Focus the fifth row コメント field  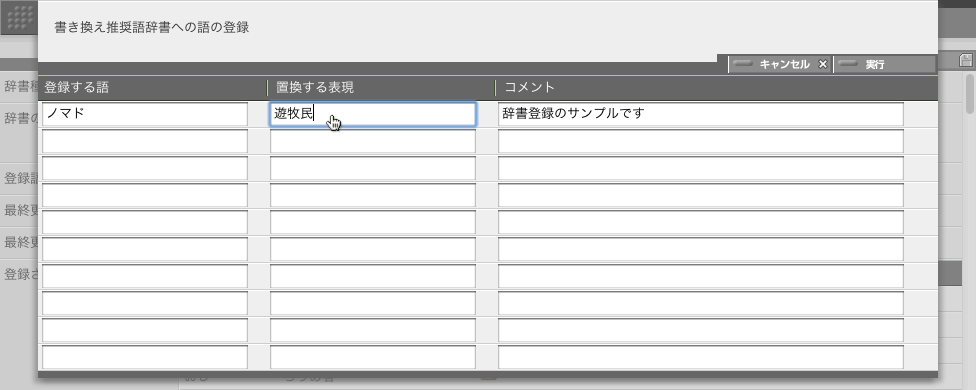[701, 222]
